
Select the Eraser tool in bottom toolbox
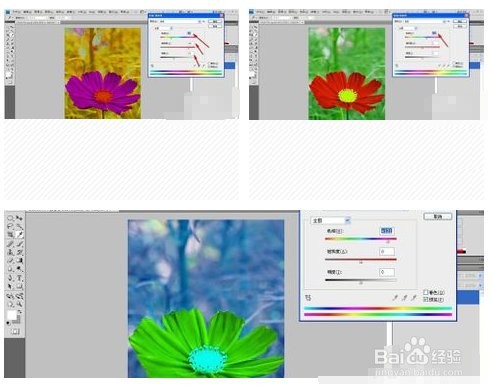pyautogui.click(x=10, y=261)
